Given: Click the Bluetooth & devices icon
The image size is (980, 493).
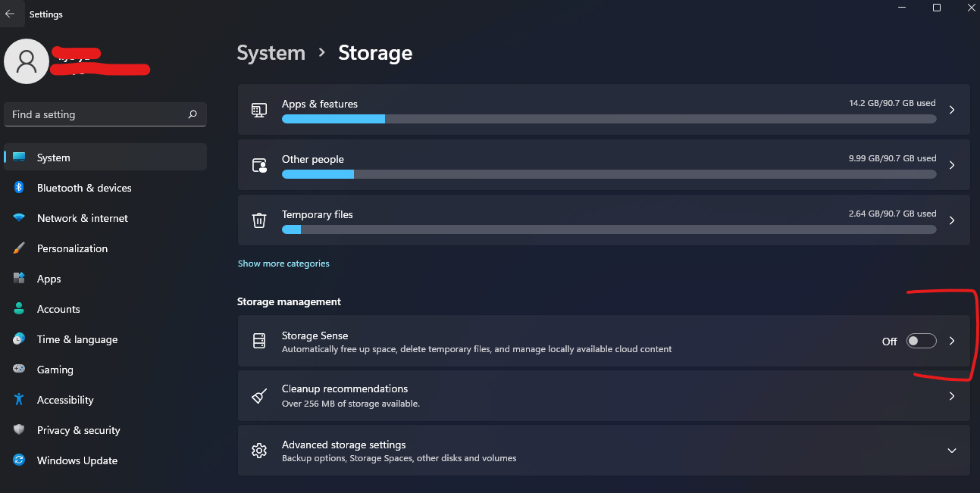Looking at the screenshot, I should (20, 188).
